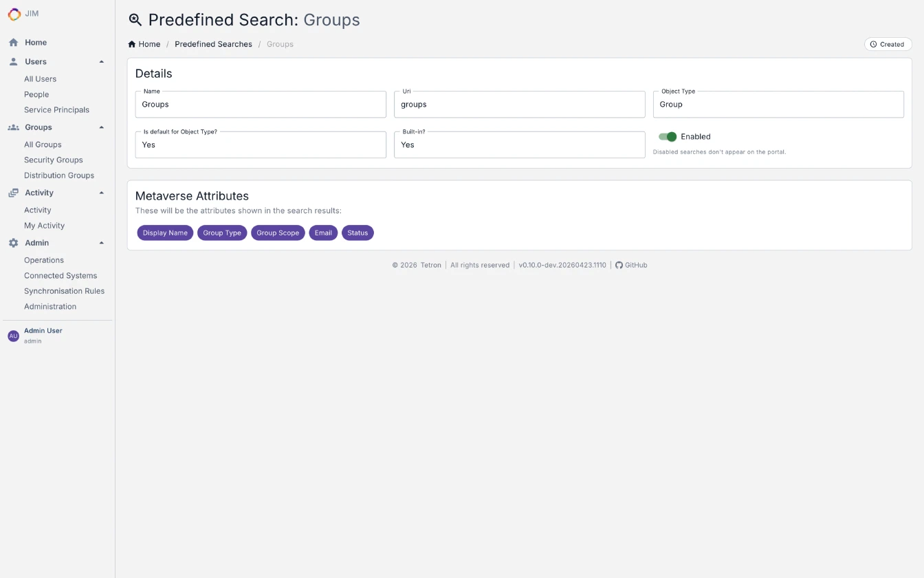The width and height of the screenshot is (924, 578).
Task: Select the Home icon in the sidebar
Action: click(12, 42)
